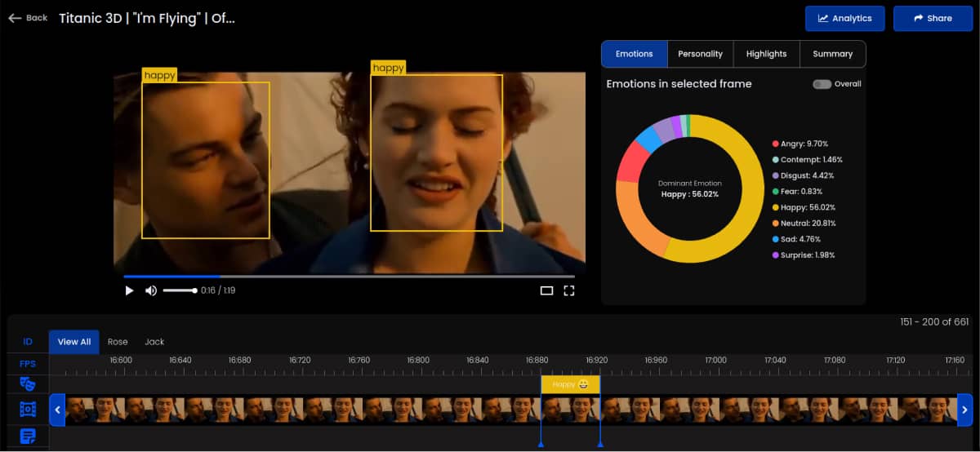Toggle the Overall switch
The image size is (980, 452).
coord(822,84)
